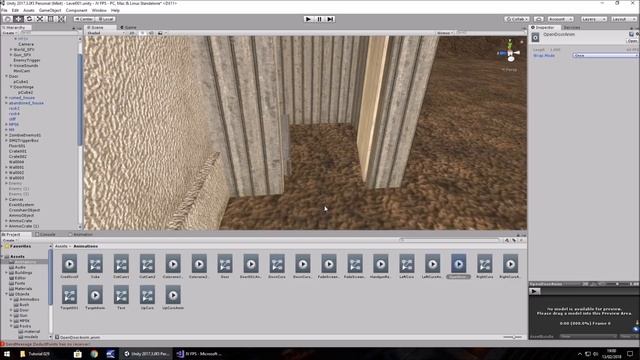Open the Layout dropdown
Viewport: 640px width, 360px height.
(x=622, y=19)
